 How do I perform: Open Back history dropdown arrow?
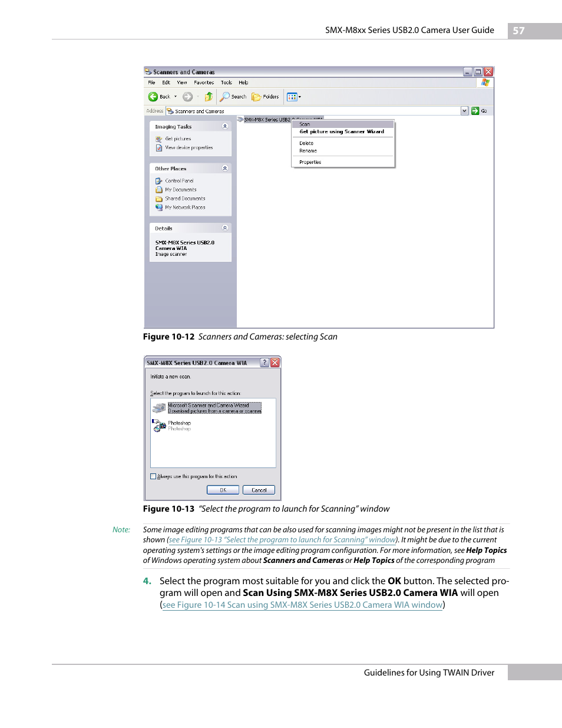(x=176, y=97)
